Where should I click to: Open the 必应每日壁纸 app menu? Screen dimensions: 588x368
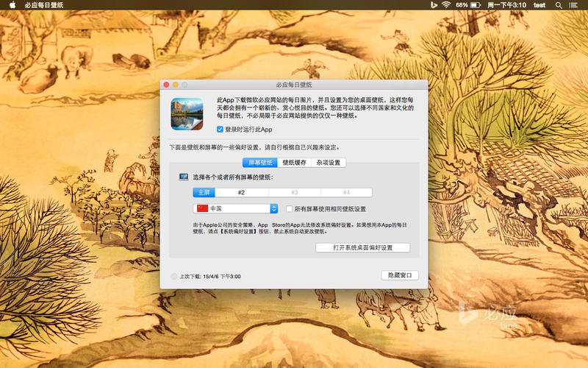44,5
